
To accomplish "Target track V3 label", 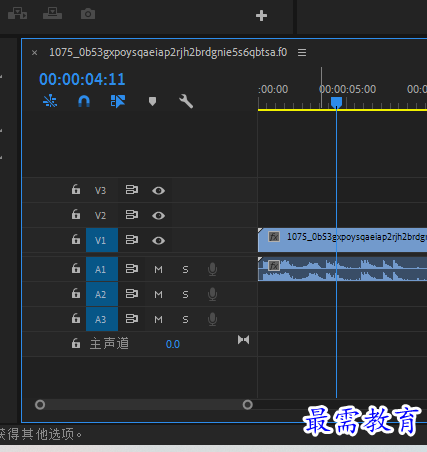I will click(100, 190).
